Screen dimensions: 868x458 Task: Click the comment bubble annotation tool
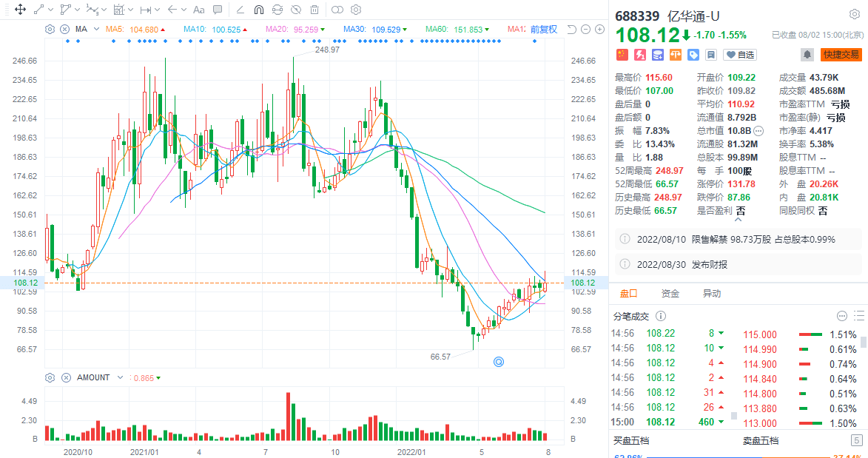[218, 10]
